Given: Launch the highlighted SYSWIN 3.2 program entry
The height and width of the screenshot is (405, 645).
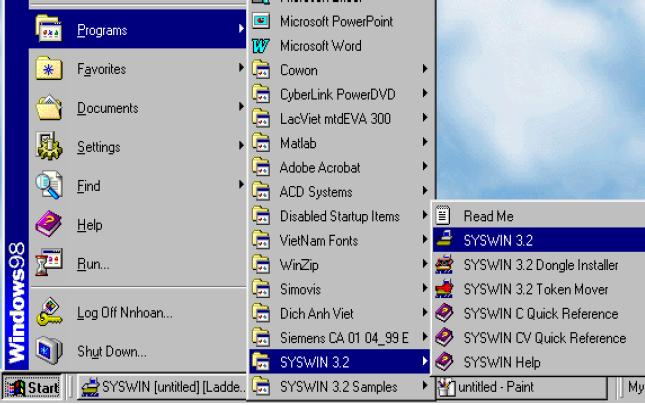Looking at the screenshot, I should (538, 240).
